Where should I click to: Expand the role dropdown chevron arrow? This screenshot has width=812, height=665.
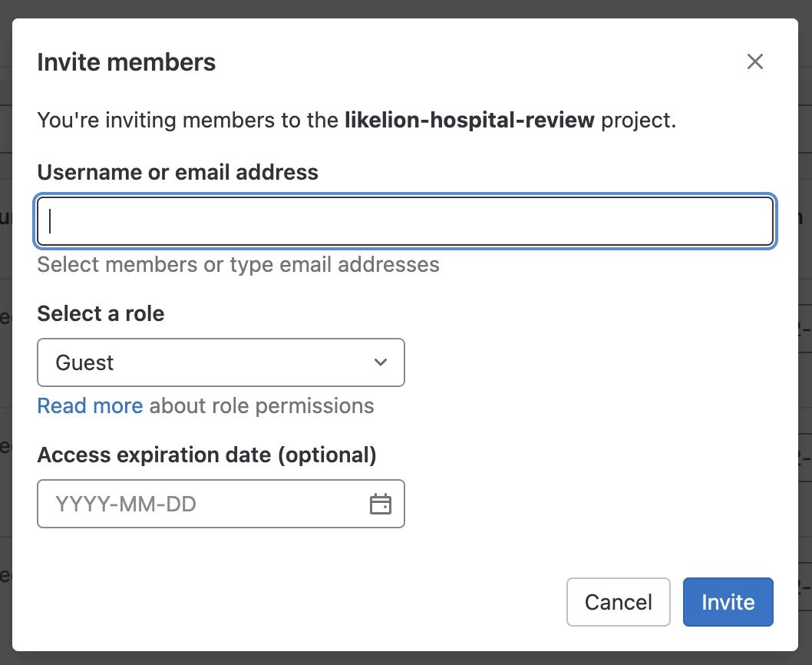(x=381, y=362)
